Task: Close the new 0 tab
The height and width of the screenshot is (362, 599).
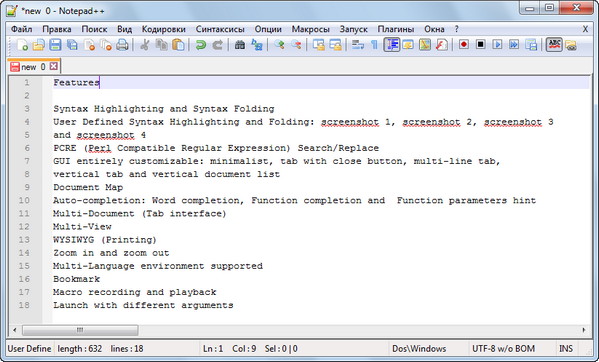Action: 54,66
